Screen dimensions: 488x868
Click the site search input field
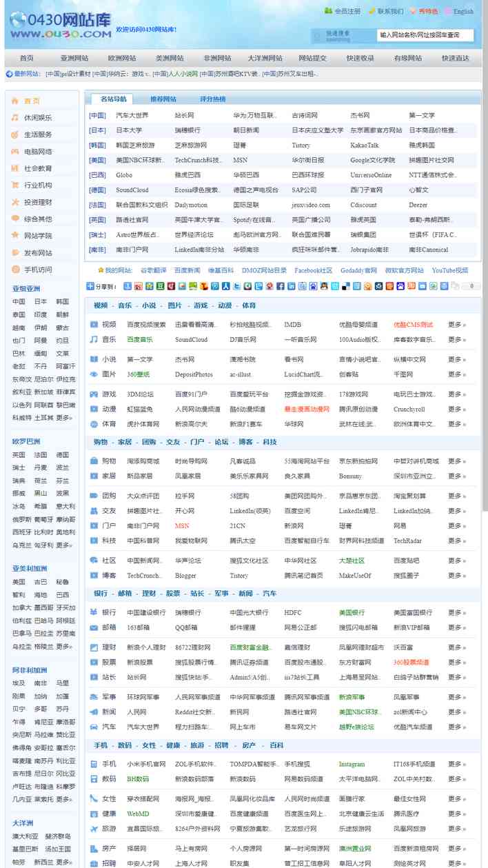click(x=427, y=34)
